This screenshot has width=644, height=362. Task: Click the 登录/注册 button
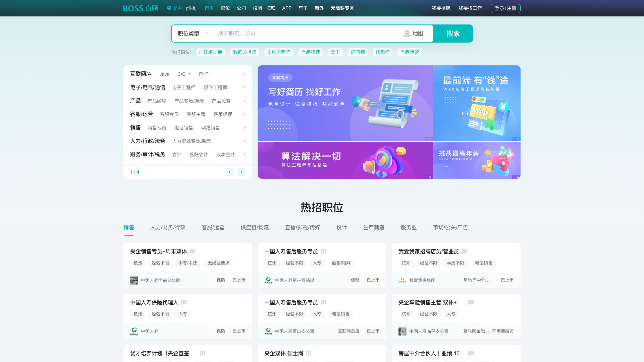pyautogui.click(x=505, y=8)
